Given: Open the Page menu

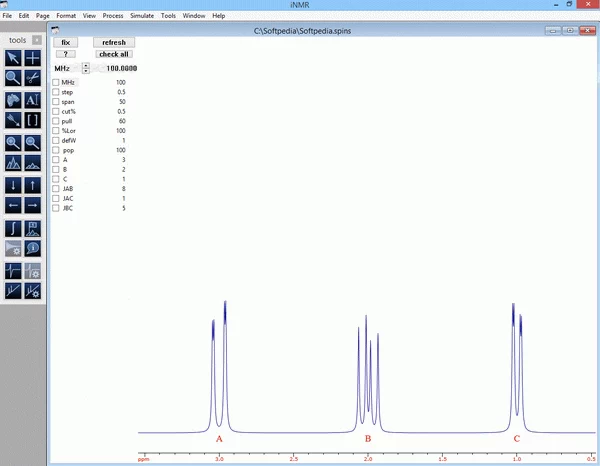Looking at the screenshot, I should [42, 16].
